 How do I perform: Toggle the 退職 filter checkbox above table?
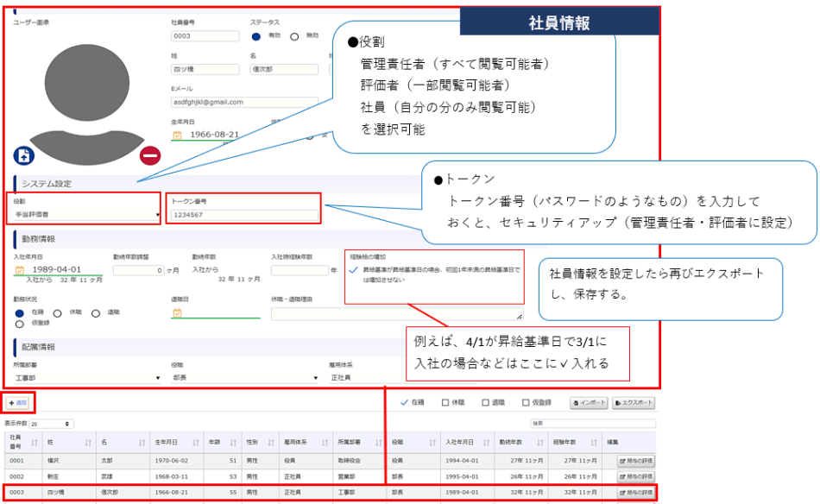pyautogui.click(x=486, y=403)
